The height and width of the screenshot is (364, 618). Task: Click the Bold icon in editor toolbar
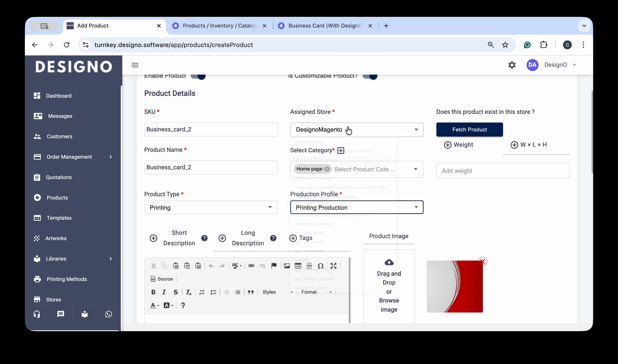tap(153, 292)
